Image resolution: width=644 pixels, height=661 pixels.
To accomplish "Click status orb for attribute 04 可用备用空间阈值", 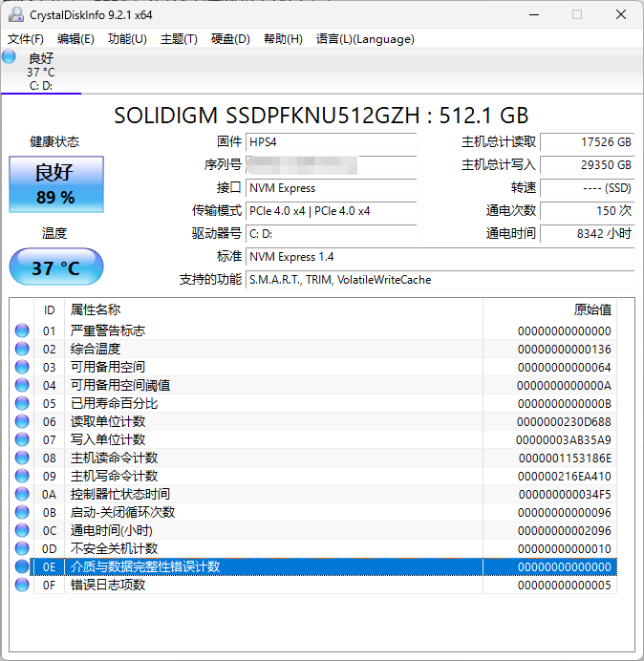I will [22, 385].
